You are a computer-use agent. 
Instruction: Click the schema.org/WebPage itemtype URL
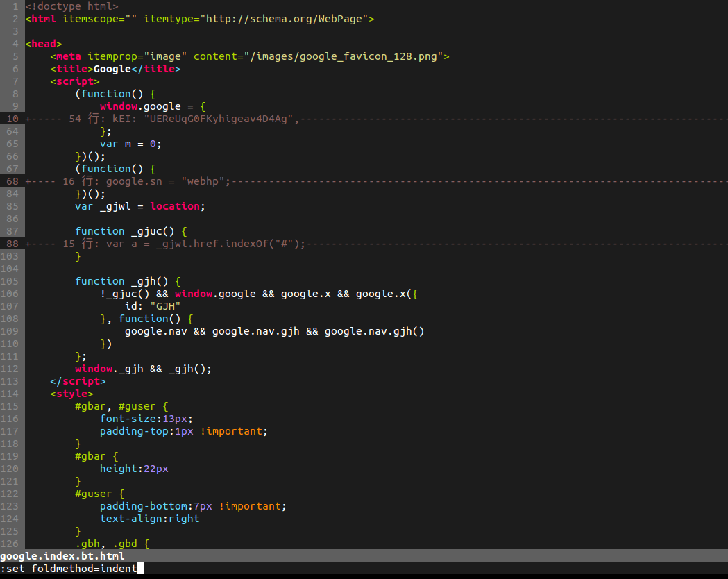tap(284, 19)
